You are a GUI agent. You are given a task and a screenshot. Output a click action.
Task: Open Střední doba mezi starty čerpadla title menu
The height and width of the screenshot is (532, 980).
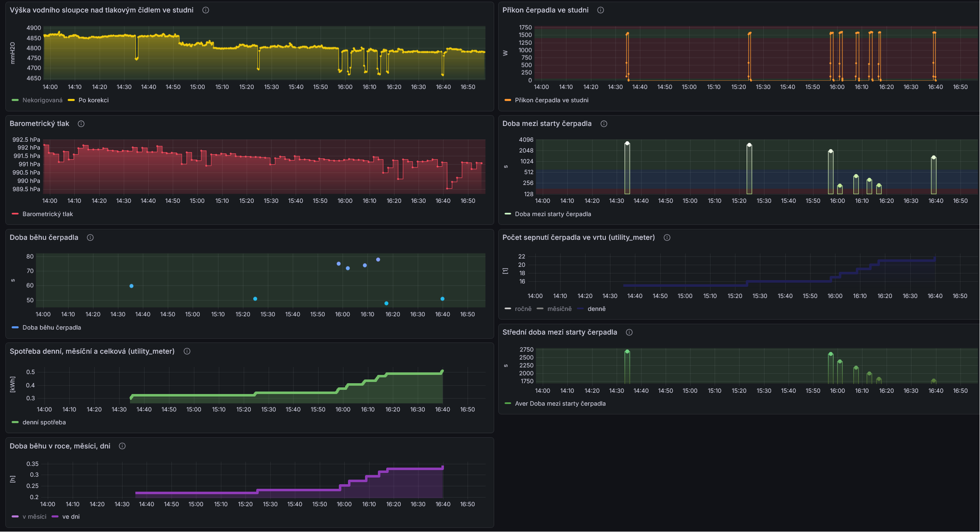(x=559, y=332)
